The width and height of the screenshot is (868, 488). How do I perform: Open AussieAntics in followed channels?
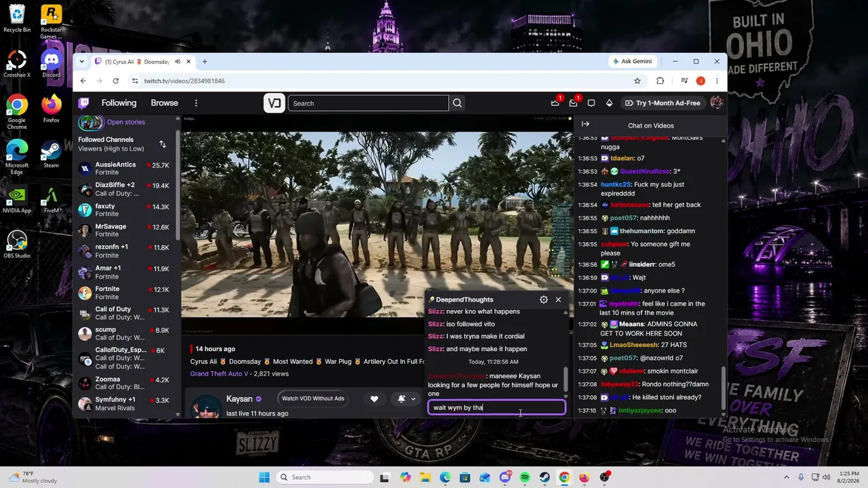123,169
